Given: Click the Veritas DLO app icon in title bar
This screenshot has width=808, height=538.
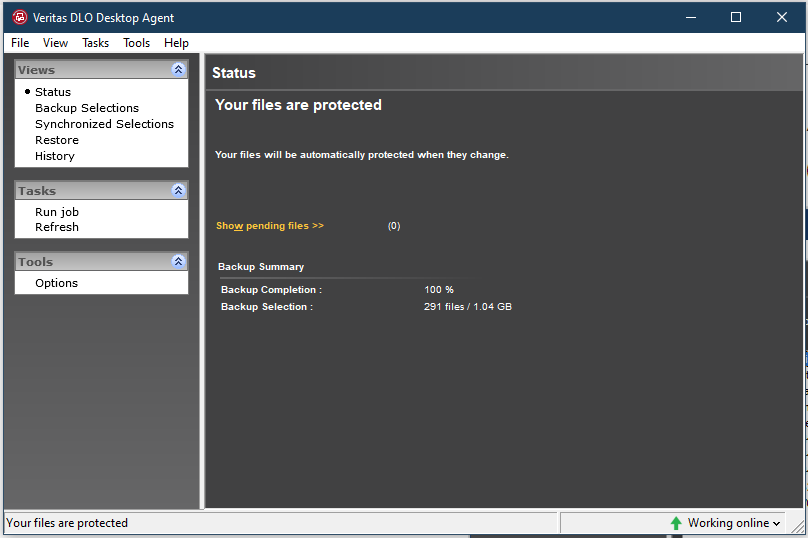Looking at the screenshot, I should (x=20, y=18).
